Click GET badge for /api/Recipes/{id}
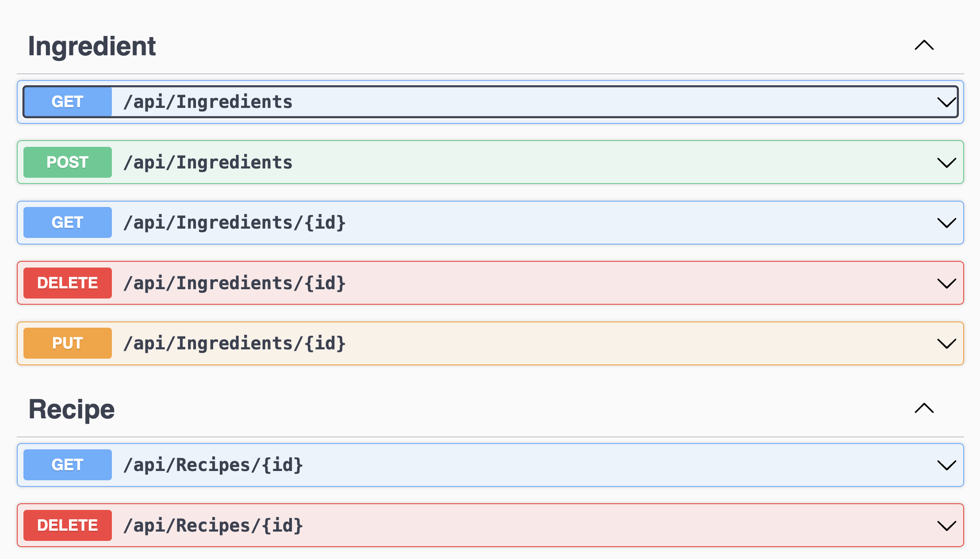Viewport: 980px width, 559px height. 67,465
